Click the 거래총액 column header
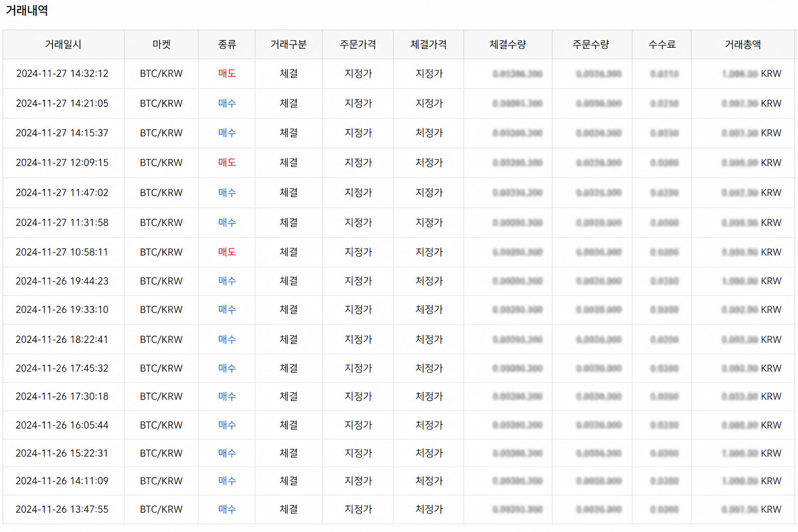Image resolution: width=798 pixels, height=532 pixels. coord(743,45)
